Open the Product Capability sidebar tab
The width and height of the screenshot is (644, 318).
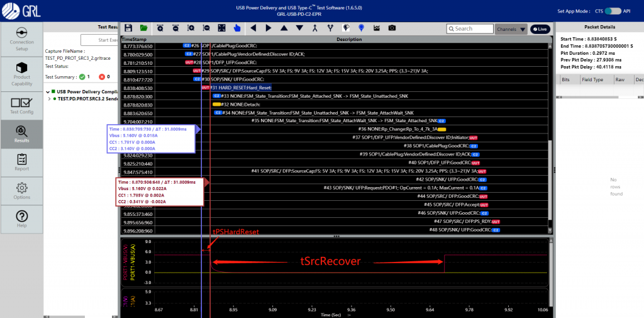click(21, 74)
